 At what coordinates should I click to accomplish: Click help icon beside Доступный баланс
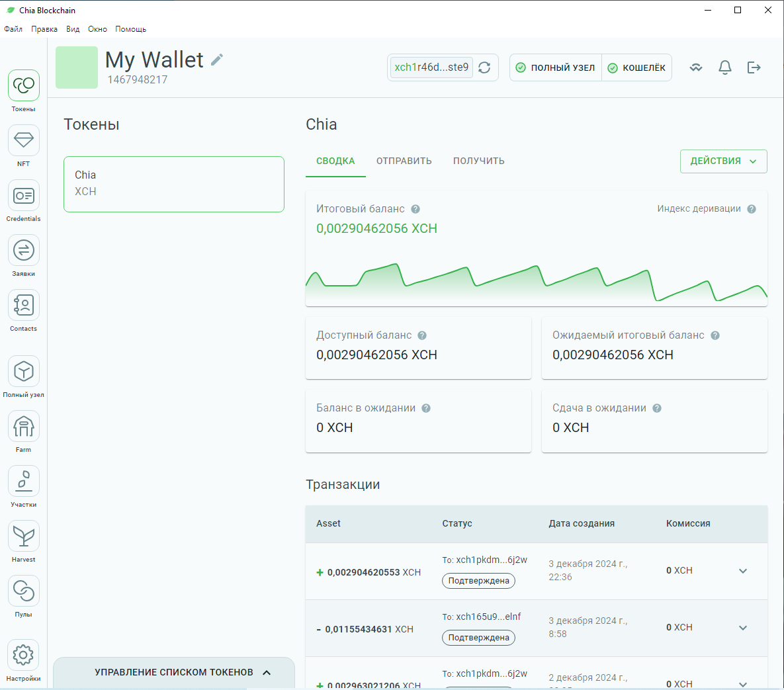tap(422, 335)
